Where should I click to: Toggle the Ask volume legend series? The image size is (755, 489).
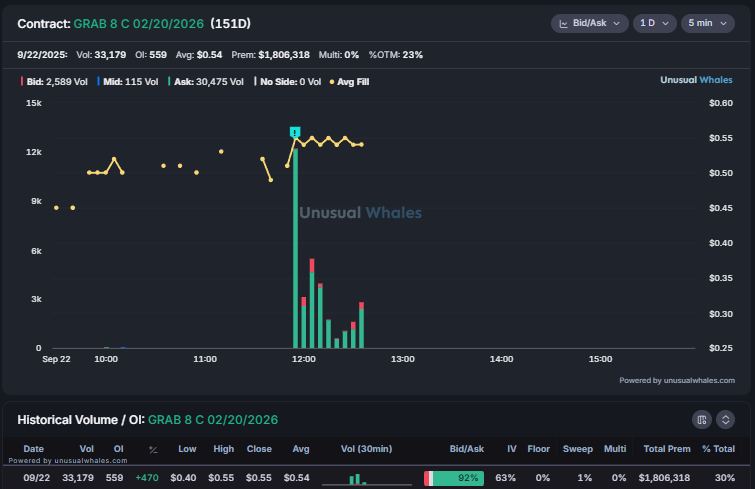206,82
